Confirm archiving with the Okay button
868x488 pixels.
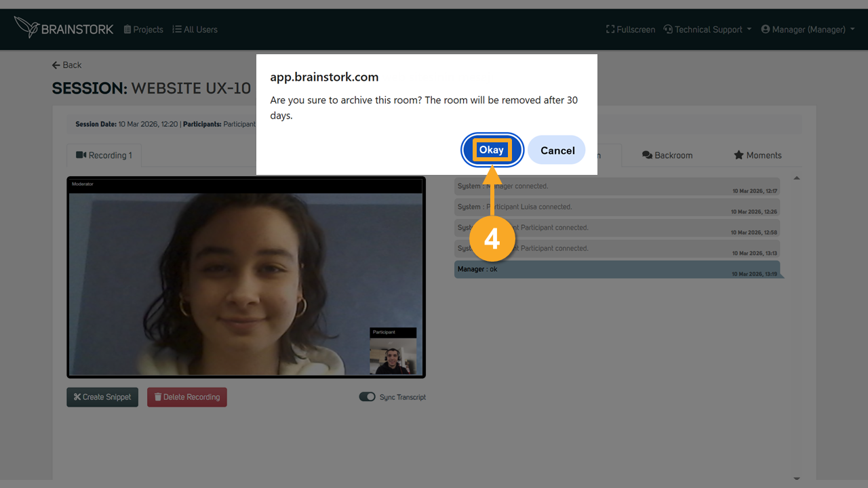492,150
